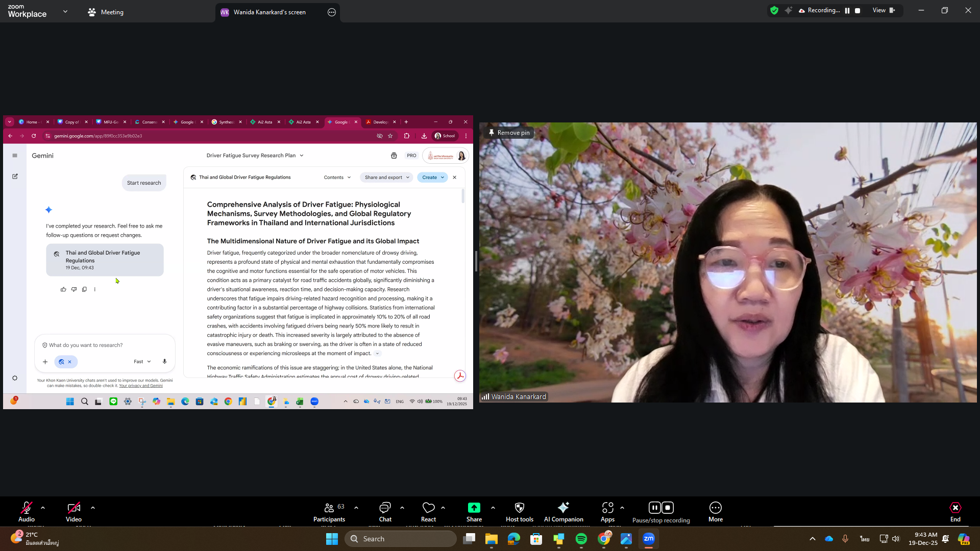Click the Windows taskbar Search box

click(401, 539)
